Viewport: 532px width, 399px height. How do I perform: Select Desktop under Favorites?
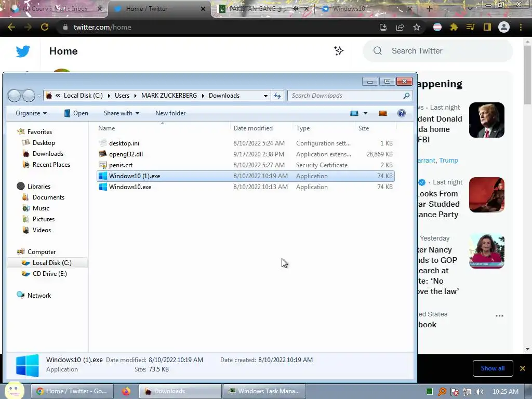(x=44, y=143)
